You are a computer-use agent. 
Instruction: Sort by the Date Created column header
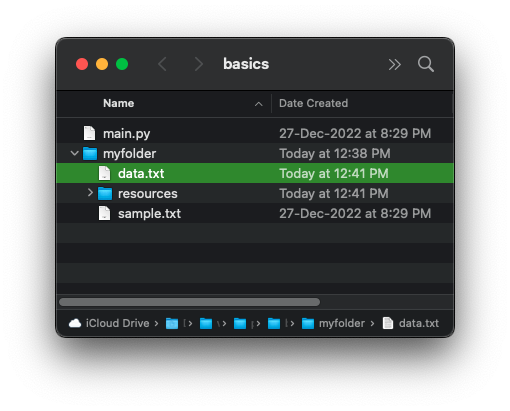[313, 103]
